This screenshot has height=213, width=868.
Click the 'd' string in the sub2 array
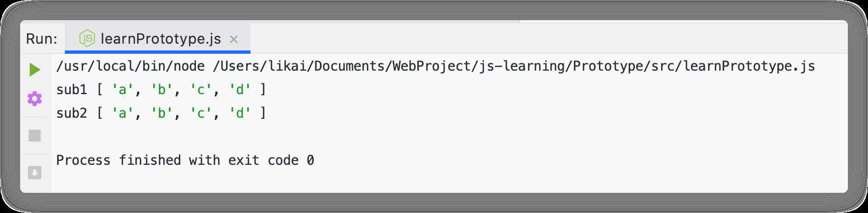click(240, 113)
